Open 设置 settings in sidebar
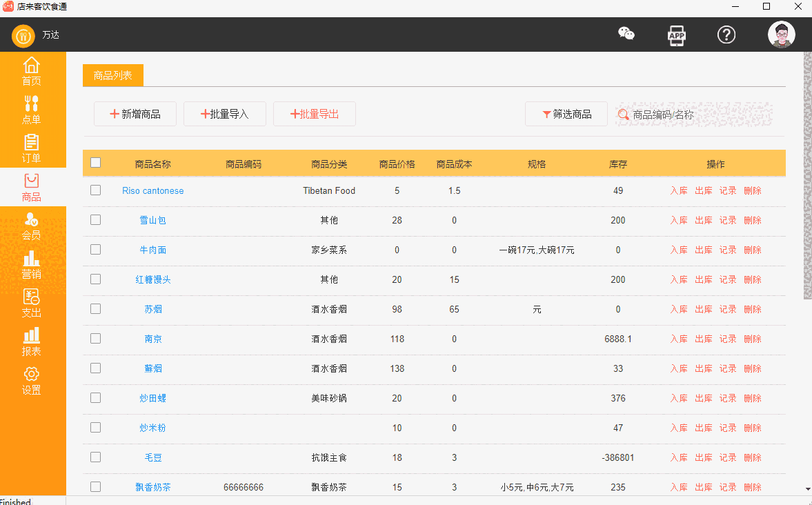The height and width of the screenshot is (505, 812). click(x=32, y=381)
